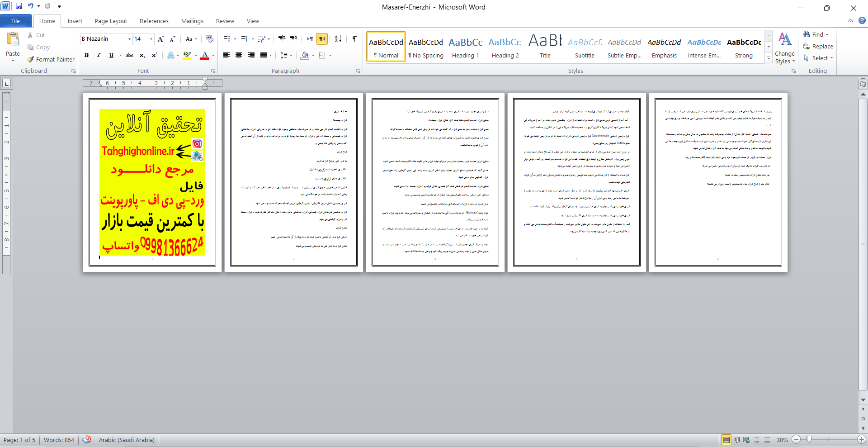Toggle right-to-left text direction
Image resolution: width=868 pixels, height=447 pixels.
[x=322, y=39]
